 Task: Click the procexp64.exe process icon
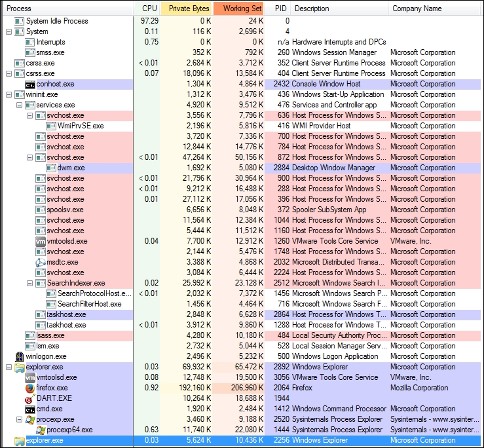[41, 430]
